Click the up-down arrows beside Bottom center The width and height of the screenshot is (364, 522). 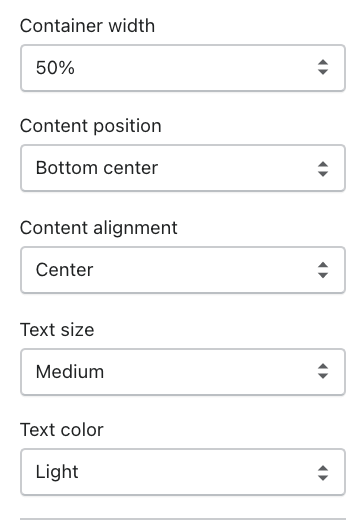point(323,169)
